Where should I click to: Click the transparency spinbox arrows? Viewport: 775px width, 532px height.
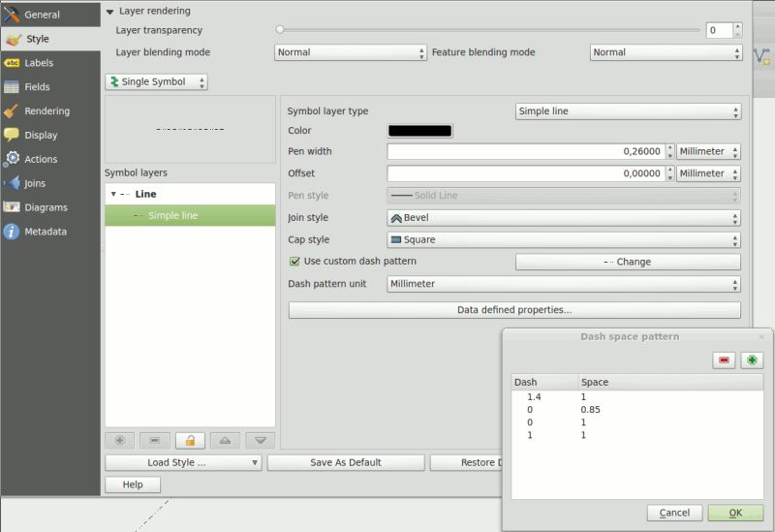[x=737, y=30]
